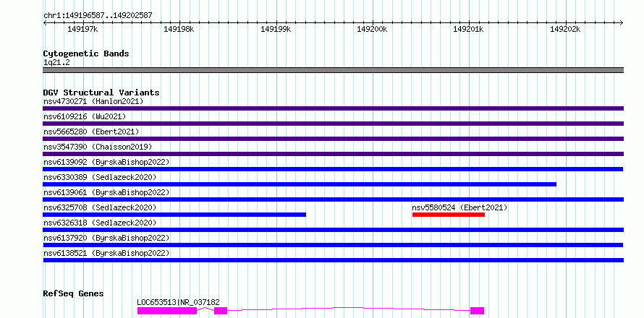644x318 pixels.
Task: Click the nsv3547390 (Chaisson2019) variant bar
Action: click(x=333, y=154)
